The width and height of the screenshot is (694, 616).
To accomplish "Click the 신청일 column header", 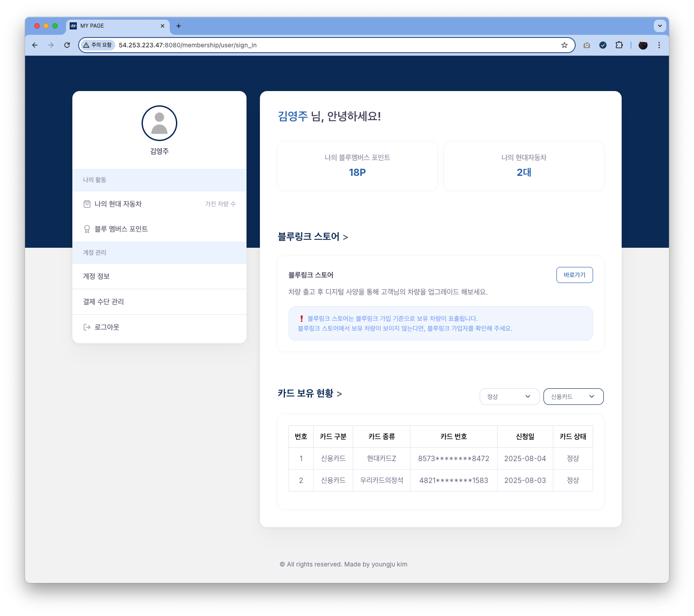I will (x=525, y=437).
